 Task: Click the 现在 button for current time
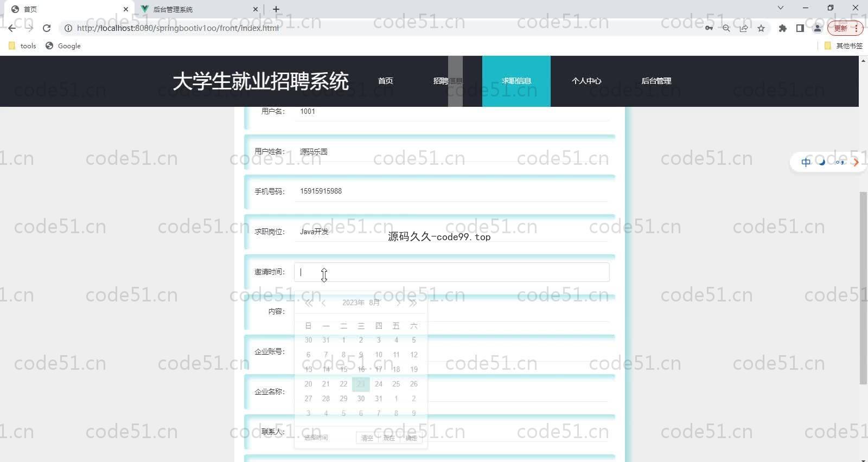click(389, 438)
